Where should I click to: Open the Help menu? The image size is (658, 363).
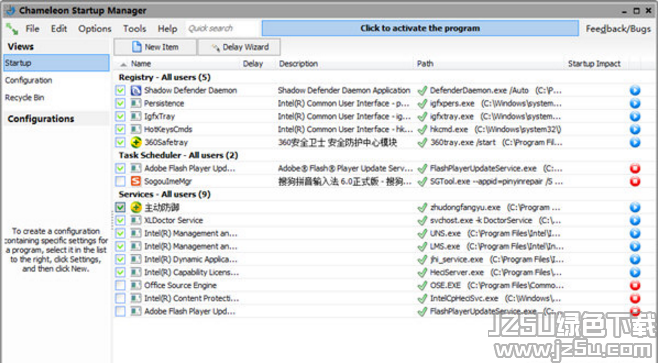click(x=167, y=29)
